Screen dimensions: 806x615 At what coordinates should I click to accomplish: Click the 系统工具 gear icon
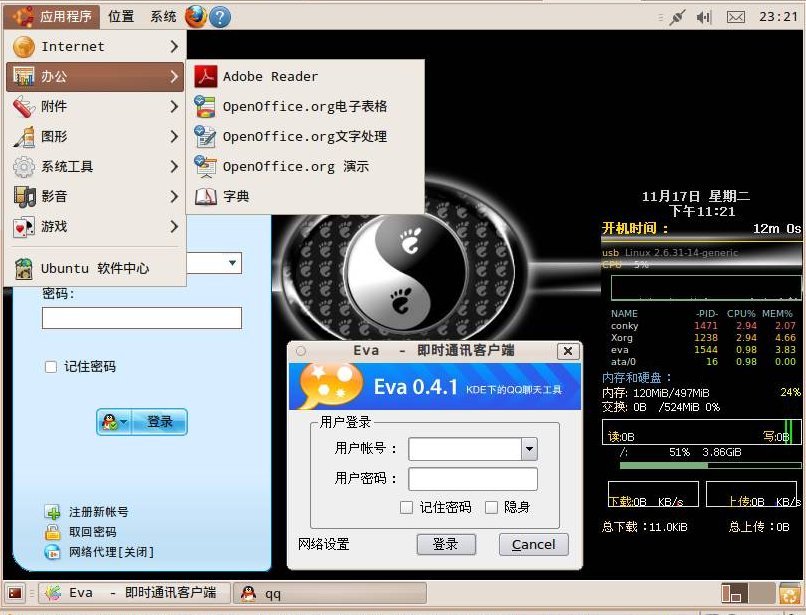pyautogui.click(x=24, y=167)
